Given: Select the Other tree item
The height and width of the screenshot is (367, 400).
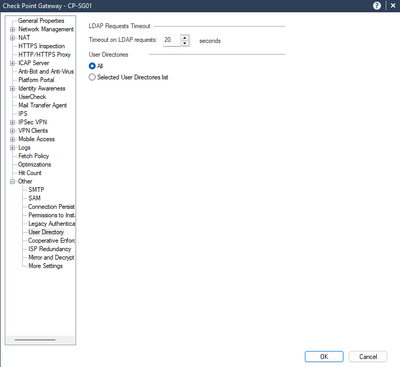Looking at the screenshot, I should 25,181.
